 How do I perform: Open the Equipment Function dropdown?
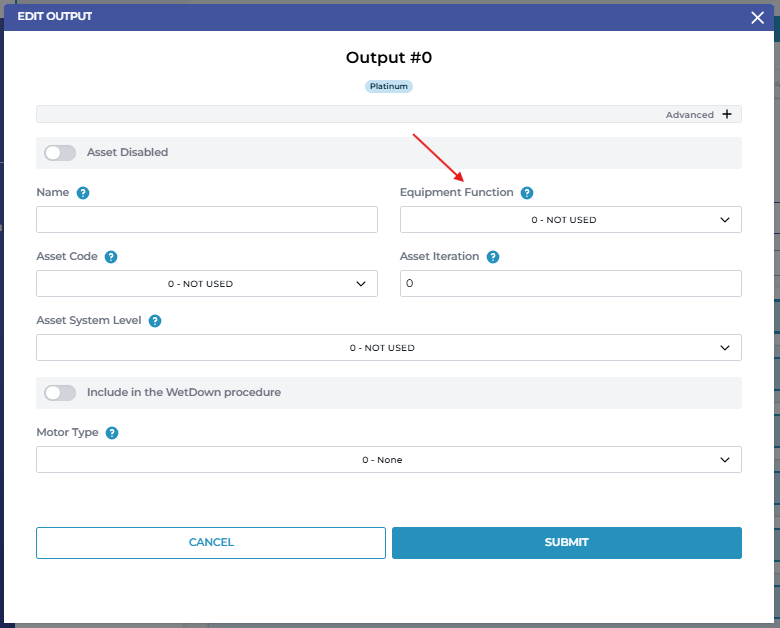(570, 220)
